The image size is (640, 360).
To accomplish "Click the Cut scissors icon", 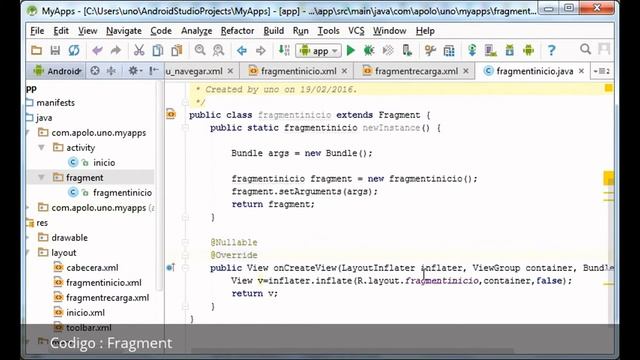I will 139,50.
